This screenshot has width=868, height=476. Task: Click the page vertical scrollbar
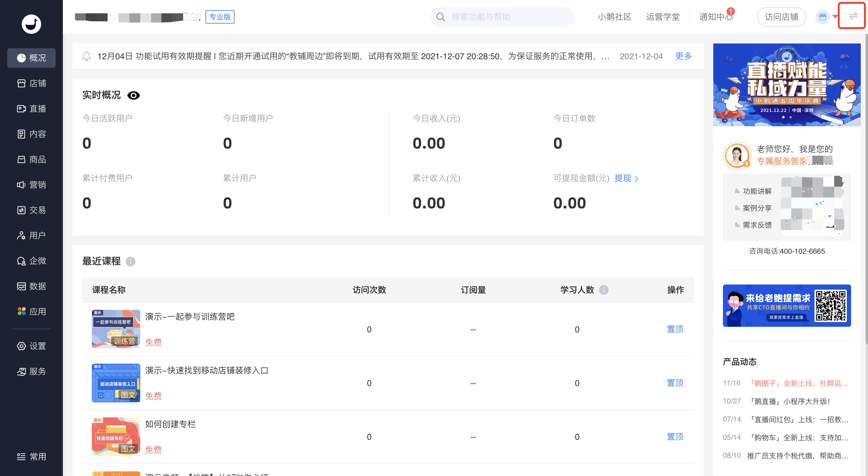point(866,188)
